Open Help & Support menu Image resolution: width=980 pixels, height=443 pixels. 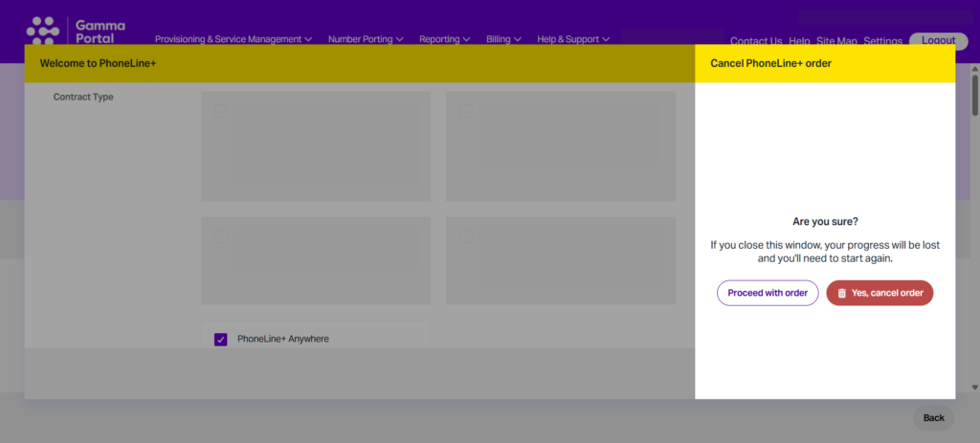click(x=573, y=39)
